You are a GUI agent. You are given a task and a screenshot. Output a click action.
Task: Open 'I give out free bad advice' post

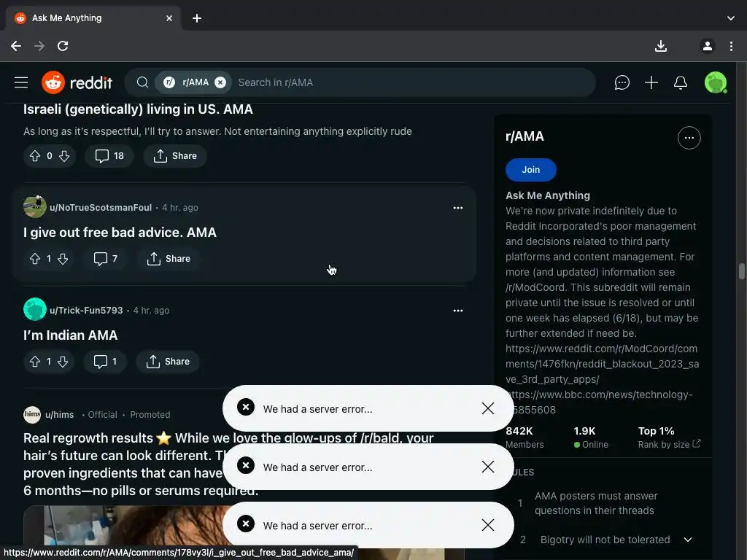point(120,233)
